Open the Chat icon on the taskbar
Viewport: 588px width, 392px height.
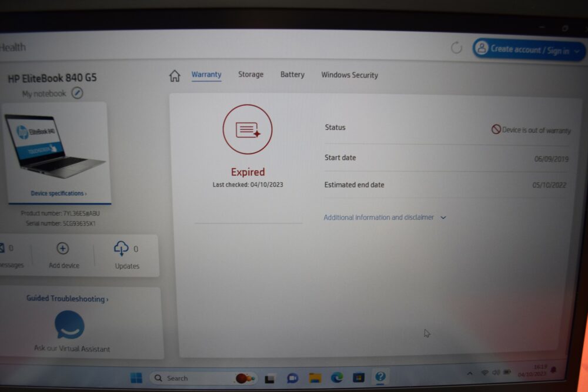point(292,378)
